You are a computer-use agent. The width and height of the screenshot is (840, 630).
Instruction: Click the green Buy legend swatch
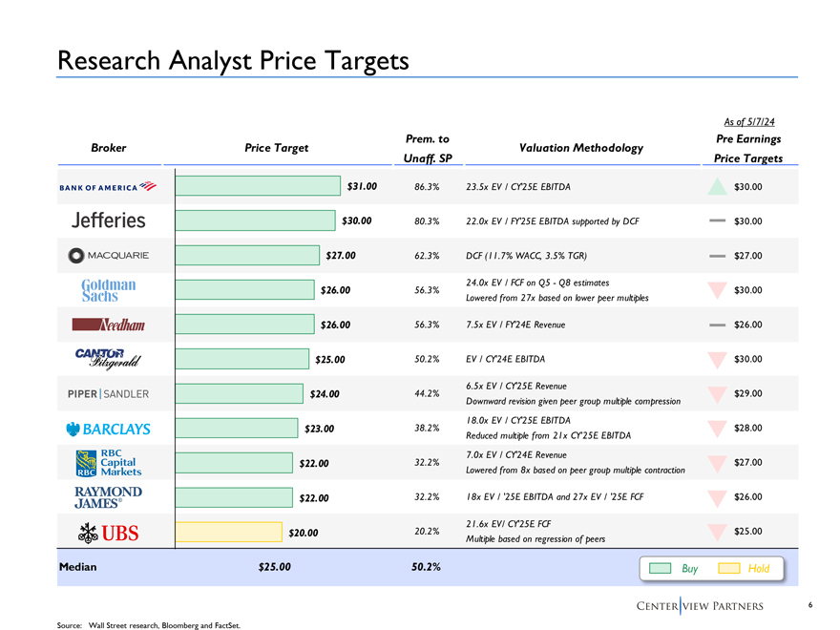coord(660,569)
